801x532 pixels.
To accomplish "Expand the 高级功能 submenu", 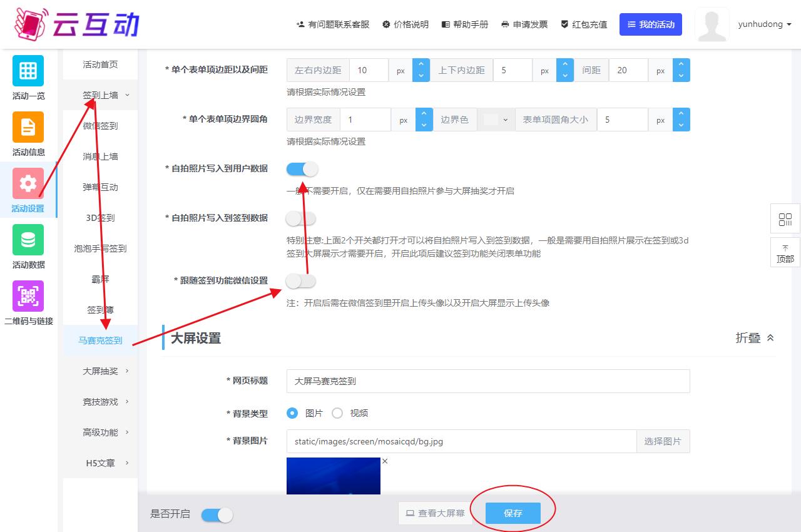I will [x=101, y=432].
